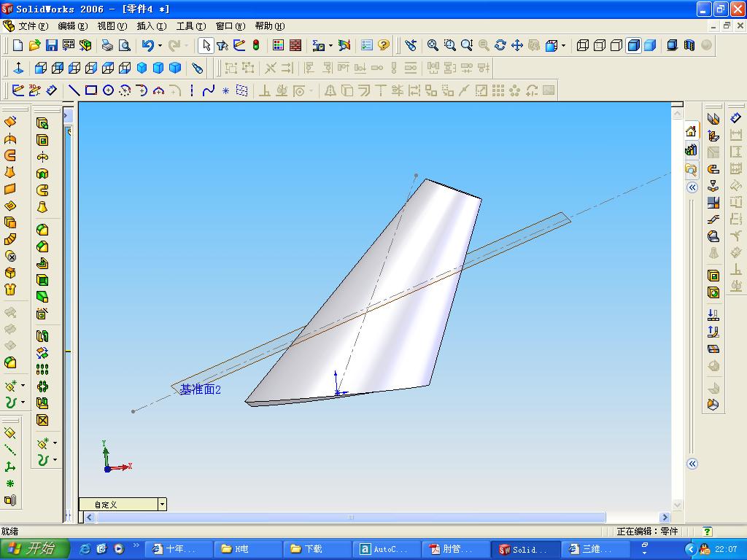The height and width of the screenshot is (560, 747).
Task: Switch to the AutoC... taskbar window
Action: point(386,549)
